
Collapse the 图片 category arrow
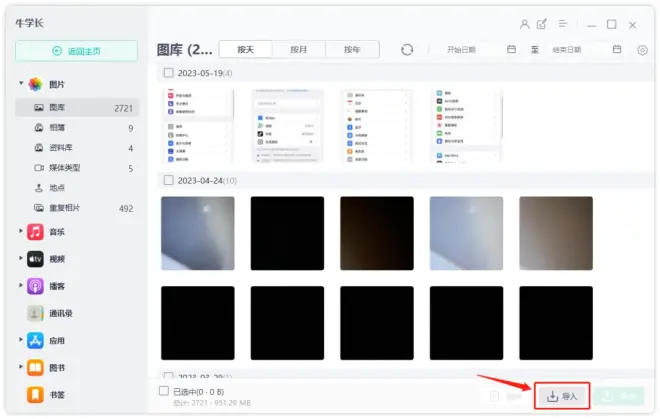[x=21, y=83]
